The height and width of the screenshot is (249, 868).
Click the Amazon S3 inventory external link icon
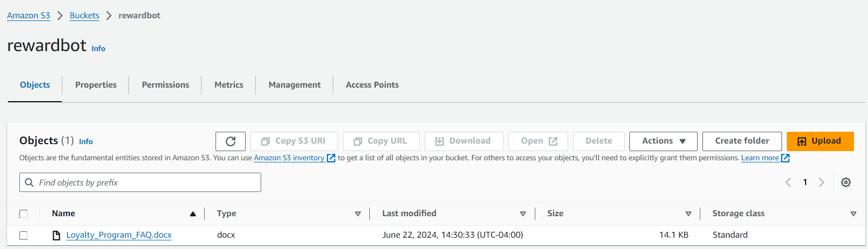pos(331,158)
